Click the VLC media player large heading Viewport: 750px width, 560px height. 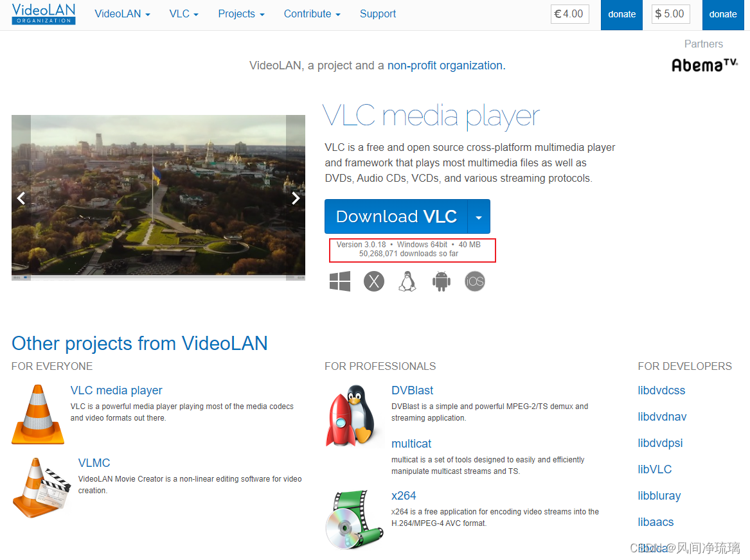[431, 116]
